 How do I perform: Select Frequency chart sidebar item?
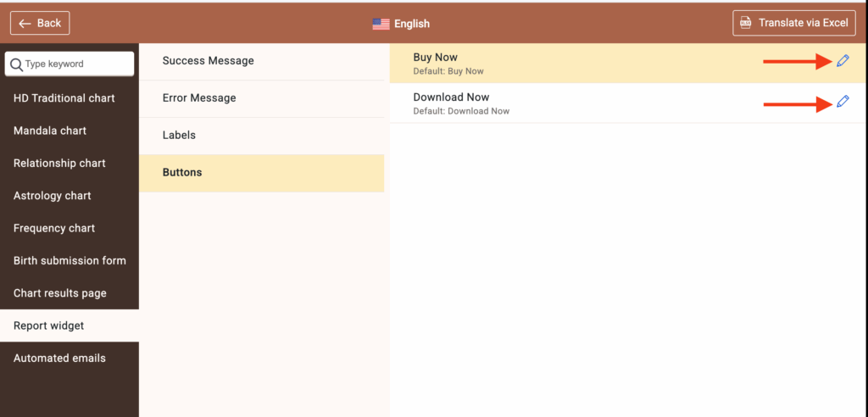pyautogui.click(x=54, y=228)
